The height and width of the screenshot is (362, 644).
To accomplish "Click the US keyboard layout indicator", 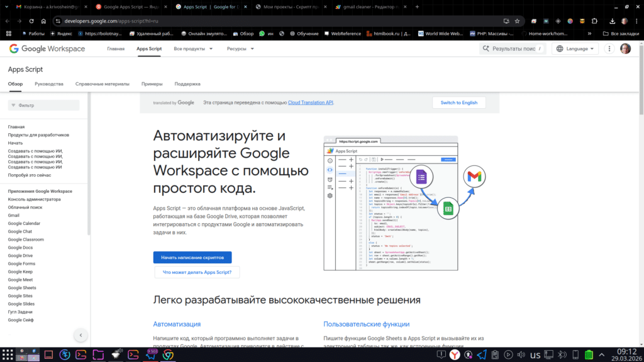I will click(x=534, y=355).
